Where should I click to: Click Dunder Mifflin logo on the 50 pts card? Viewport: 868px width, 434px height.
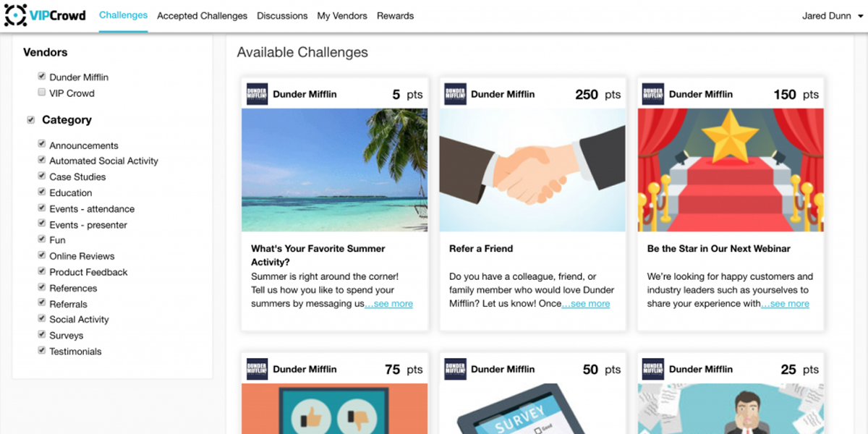[455, 369]
